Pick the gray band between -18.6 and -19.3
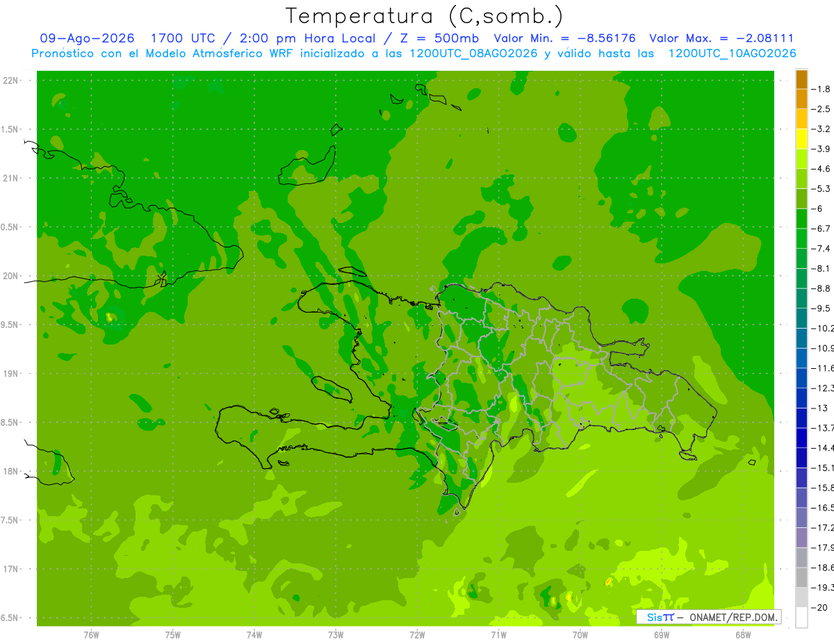The width and height of the screenshot is (834, 644). 801,577
